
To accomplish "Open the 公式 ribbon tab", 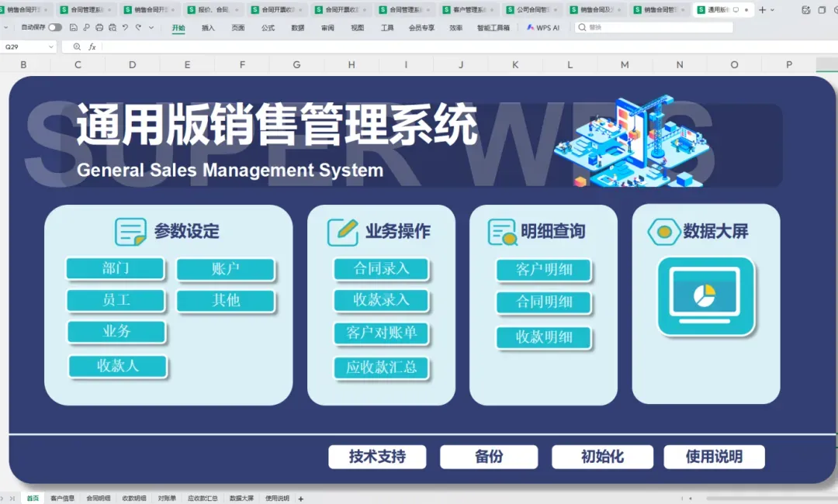I will pos(268,28).
